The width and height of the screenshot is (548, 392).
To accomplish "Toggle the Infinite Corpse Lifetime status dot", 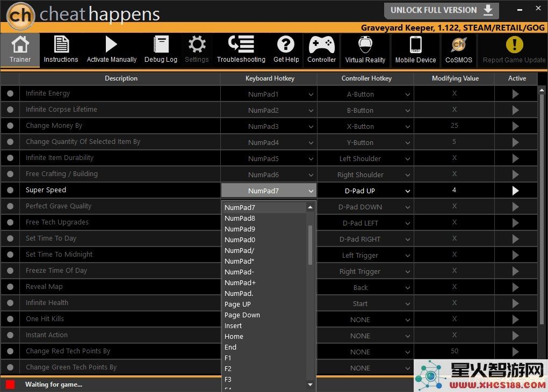I will [10, 110].
